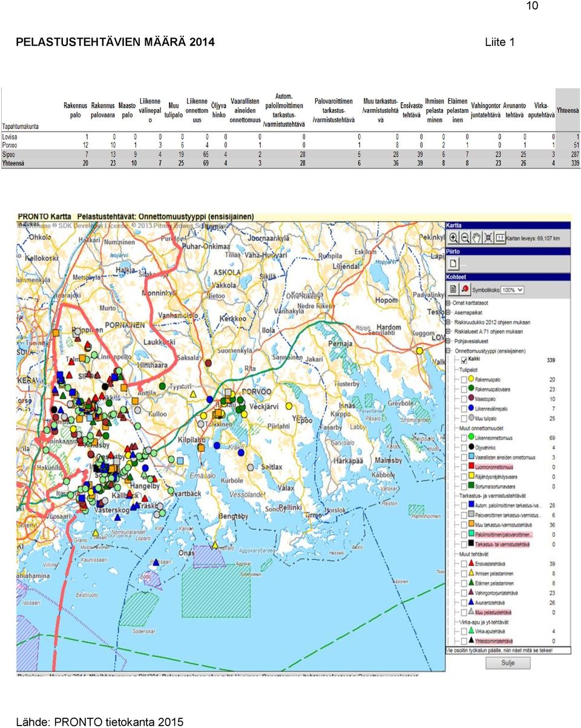Click the Muu pelastustehtävä highlighted label

(494, 612)
